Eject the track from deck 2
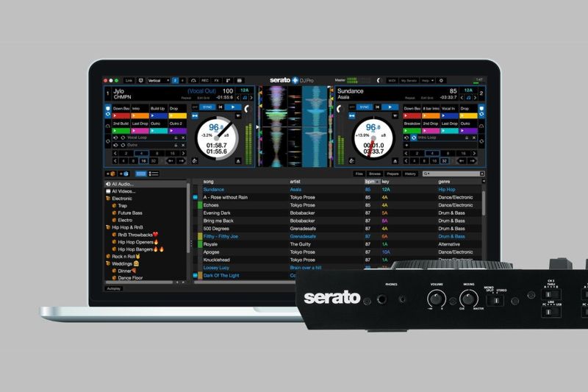 pyautogui.click(x=395, y=161)
